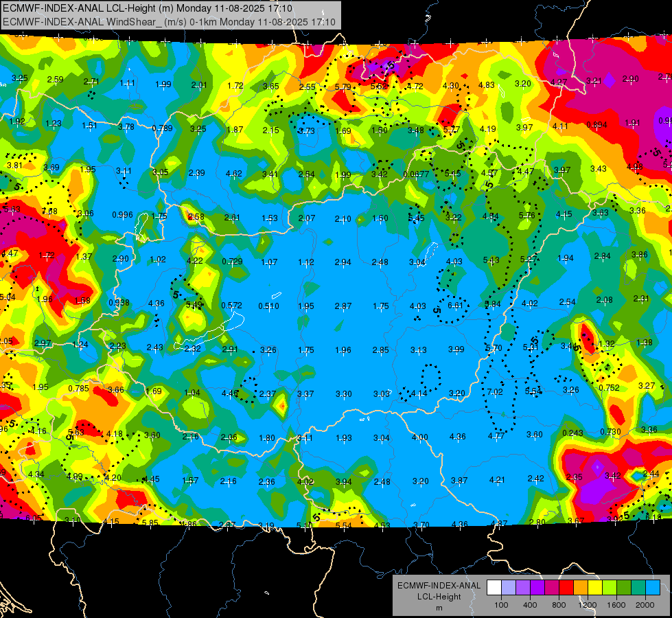Click the wind shear value 6.61

tap(455, 306)
